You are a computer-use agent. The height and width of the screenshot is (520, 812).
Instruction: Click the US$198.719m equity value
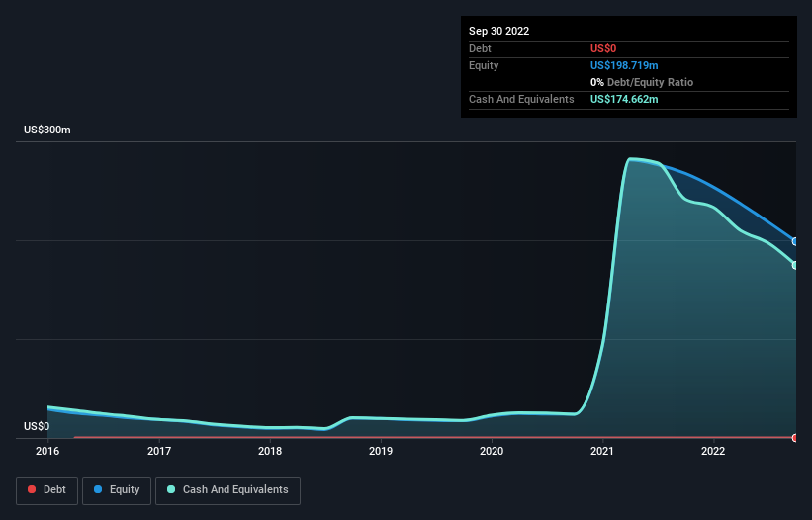(x=624, y=65)
